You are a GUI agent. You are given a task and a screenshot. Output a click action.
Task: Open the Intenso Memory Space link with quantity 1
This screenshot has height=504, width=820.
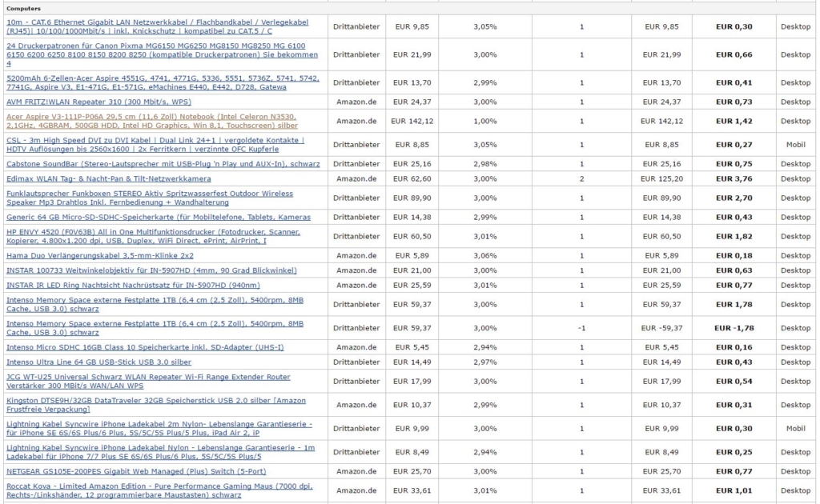(155, 305)
